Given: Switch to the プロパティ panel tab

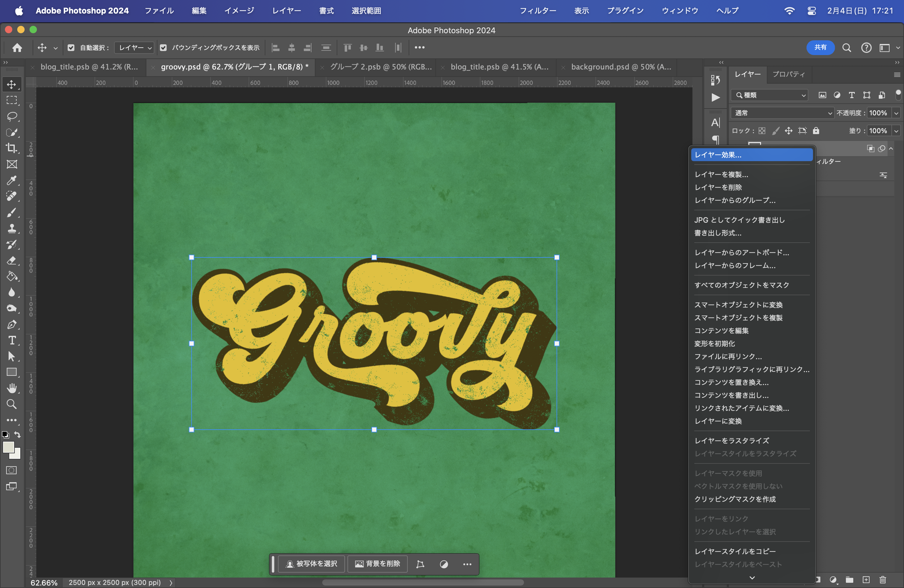Looking at the screenshot, I should tap(788, 74).
